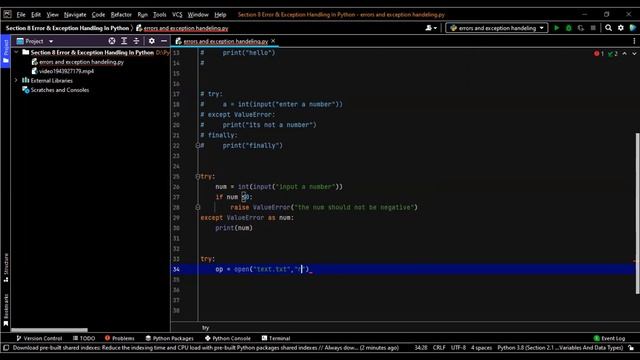Expand all in Project panel
640x360 pixels.
(x=124, y=41)
